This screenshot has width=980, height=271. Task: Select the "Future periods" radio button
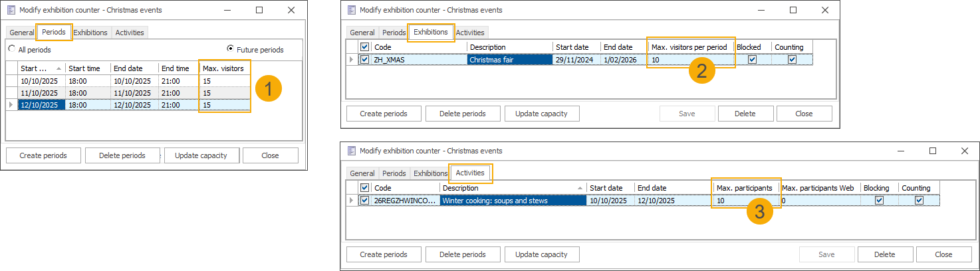tap(230, 49)
